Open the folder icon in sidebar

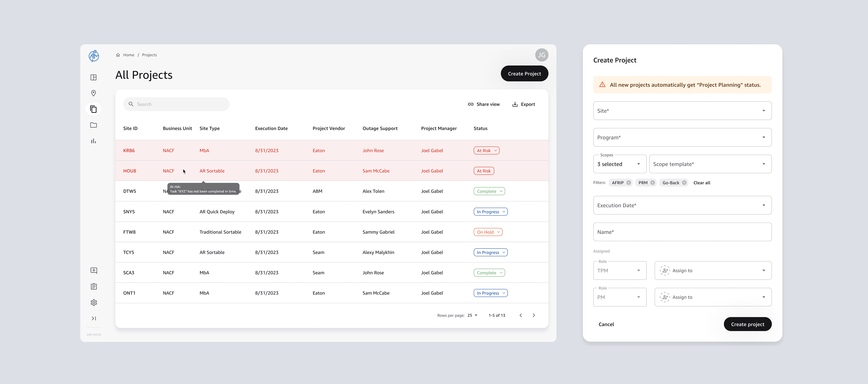(94, 125)
